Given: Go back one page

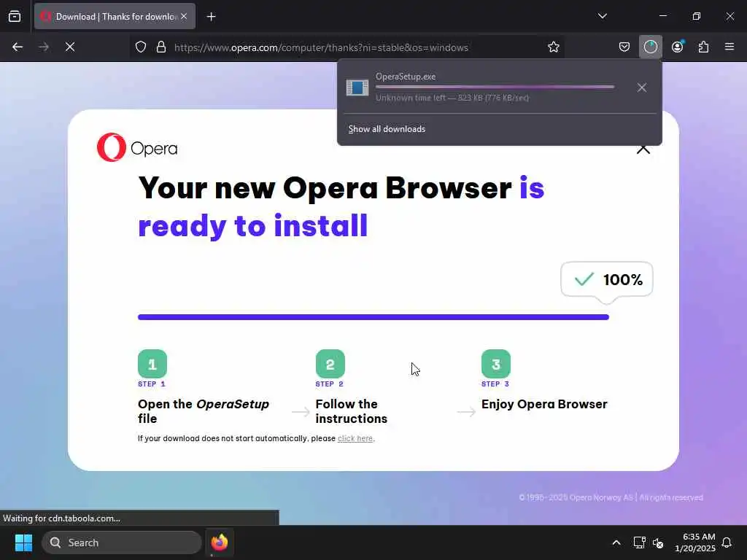Looking at the screenshot, I should (18, 47).
